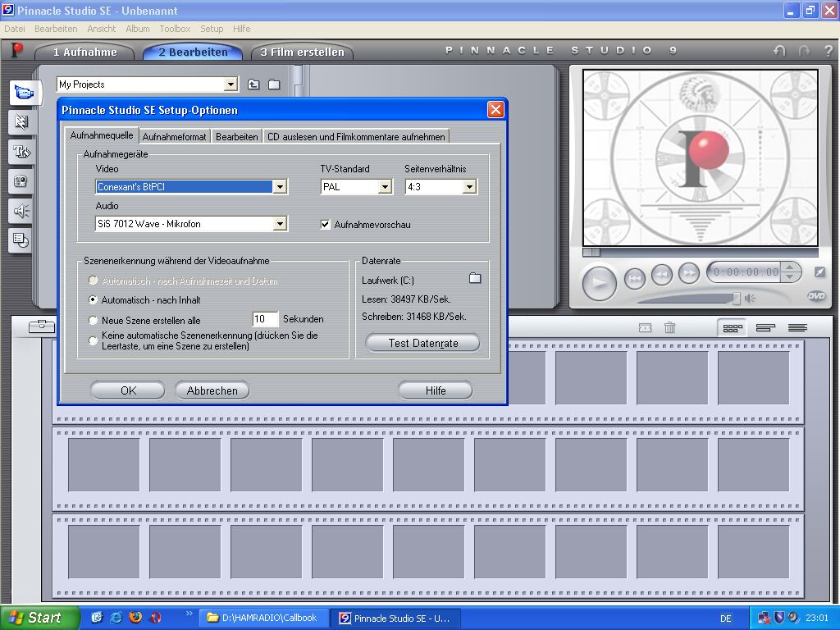Browse for folder next to My Projects
840x630 pixels.
pos(274,84)
